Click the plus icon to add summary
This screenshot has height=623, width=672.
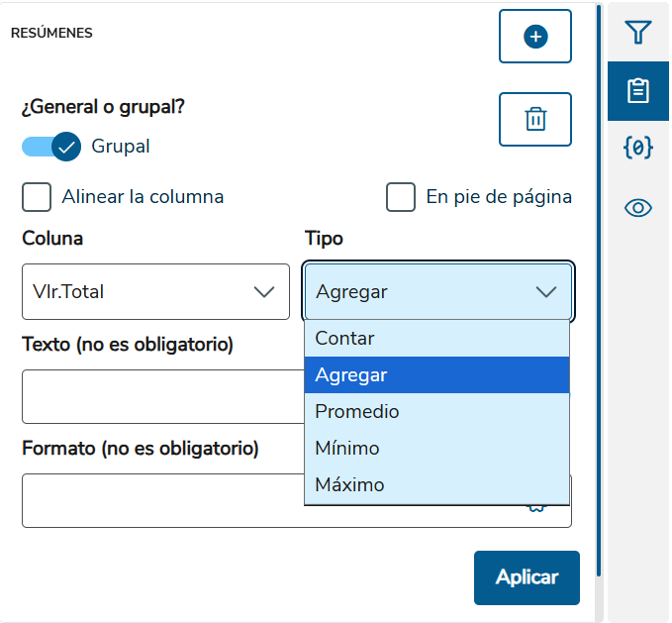click(534, 37)
